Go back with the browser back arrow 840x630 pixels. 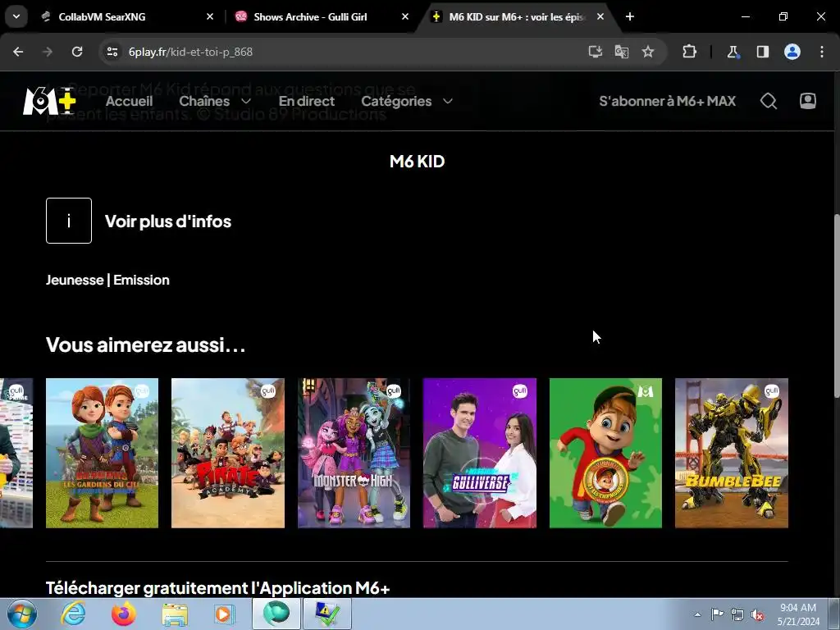click(x=18, y=52)
